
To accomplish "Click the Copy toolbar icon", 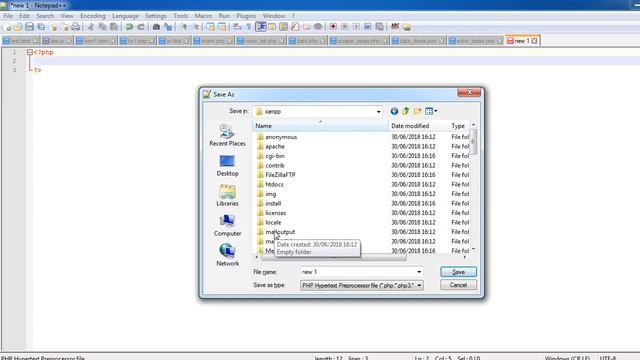I will pos(102,27).
